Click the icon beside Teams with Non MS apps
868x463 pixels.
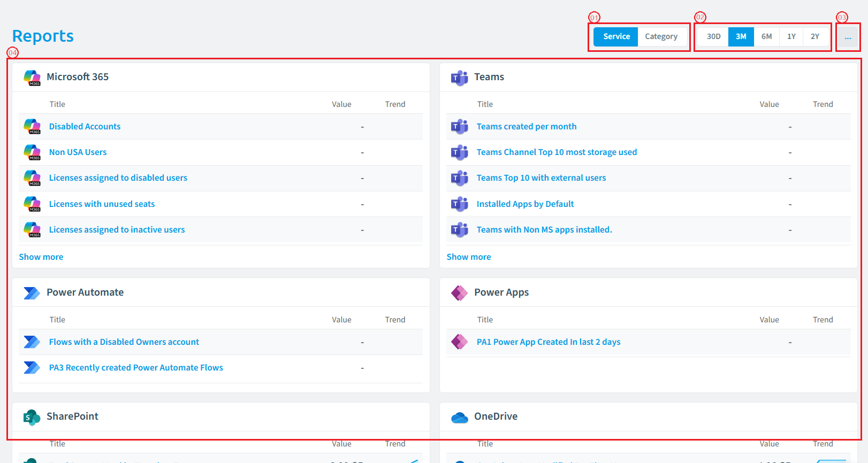click(x=460, y=230)
